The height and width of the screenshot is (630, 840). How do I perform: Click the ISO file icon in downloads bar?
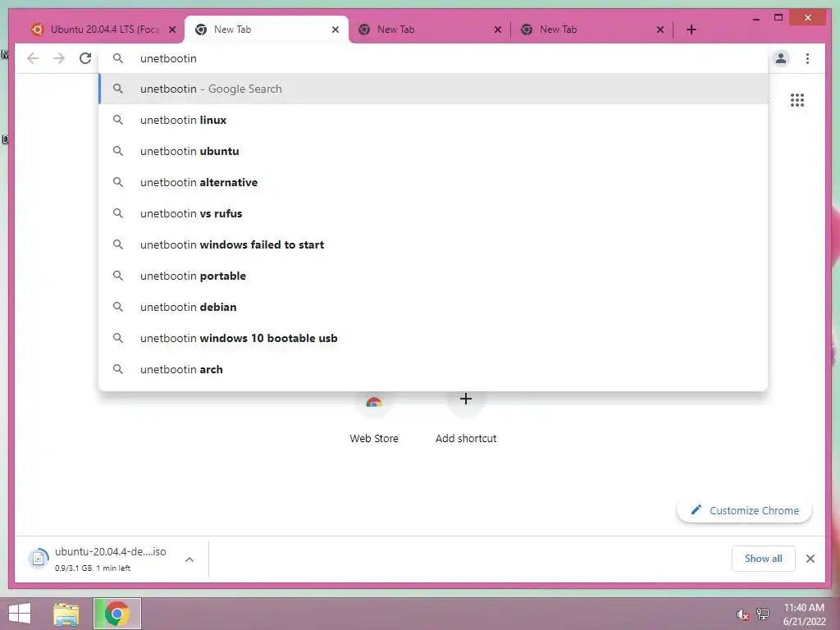tap(38, 559)
